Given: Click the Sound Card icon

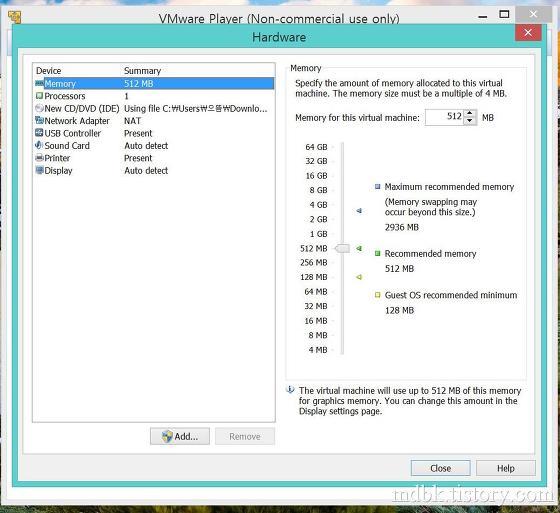Looking at the screenshot, I should (x=39, y=145).
